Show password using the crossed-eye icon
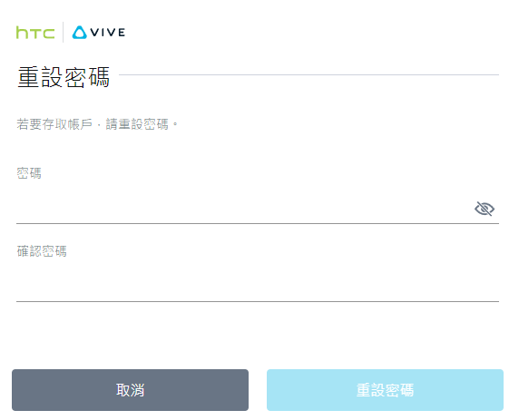Screen dimensions: 519x420 pos(485,209)
